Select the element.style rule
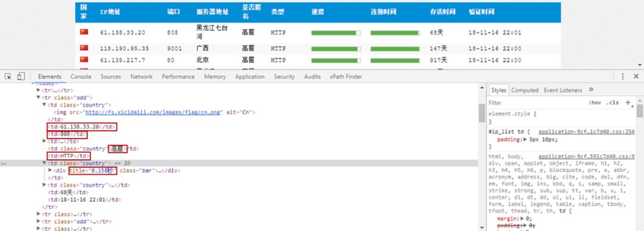This screenshot has width=644, height=231. 512,114
